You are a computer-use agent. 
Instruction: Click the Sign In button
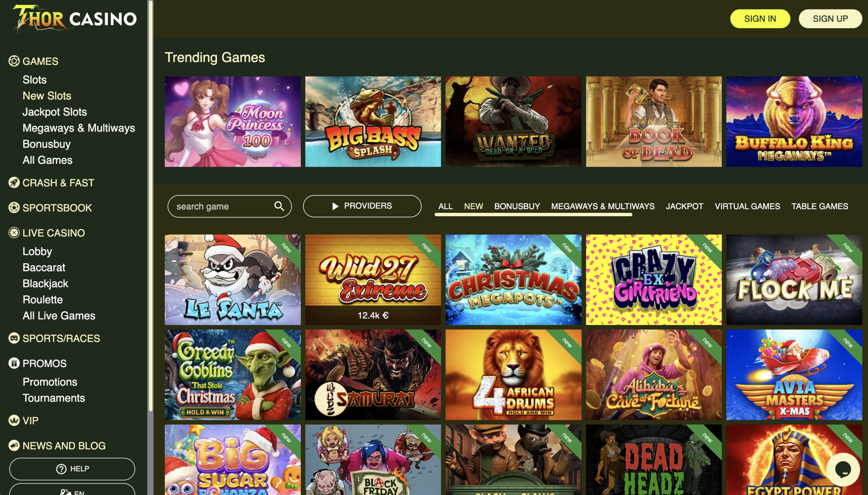pyautogui.click(x=760, y=19)
